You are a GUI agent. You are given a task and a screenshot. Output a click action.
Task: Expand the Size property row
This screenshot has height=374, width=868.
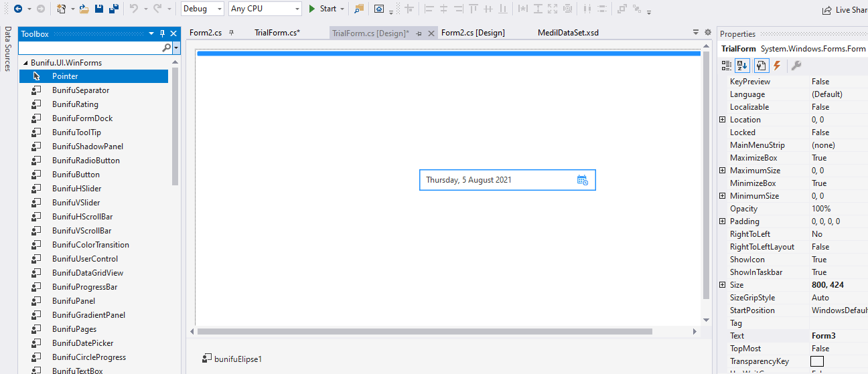pyautogui.click(x=722, y=285)
